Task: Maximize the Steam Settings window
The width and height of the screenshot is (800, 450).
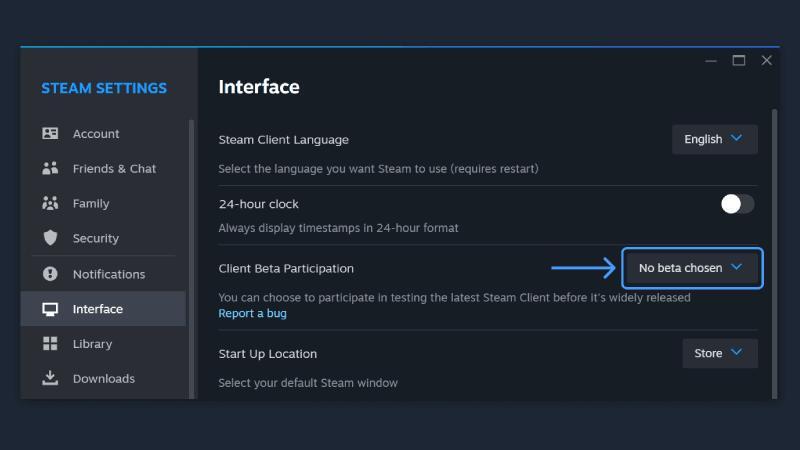Action: point(738,61)
